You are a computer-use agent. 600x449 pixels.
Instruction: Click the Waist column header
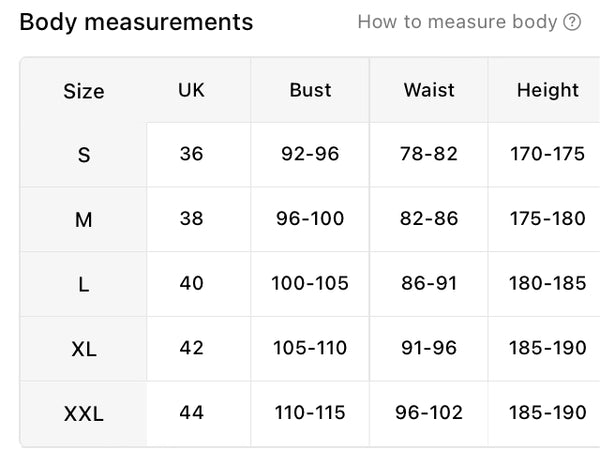click(429, 90)
